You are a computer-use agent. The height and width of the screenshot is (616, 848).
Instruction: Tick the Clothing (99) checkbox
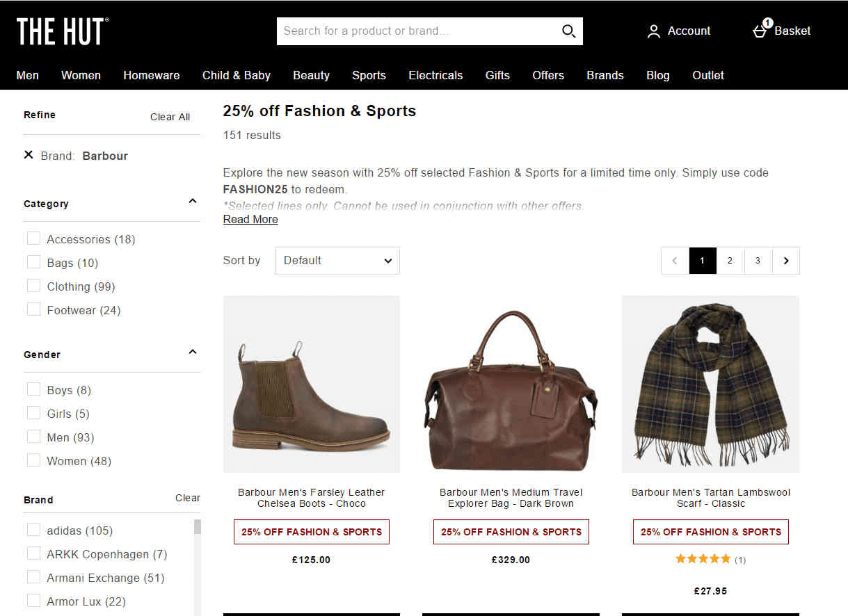point(33,286)
